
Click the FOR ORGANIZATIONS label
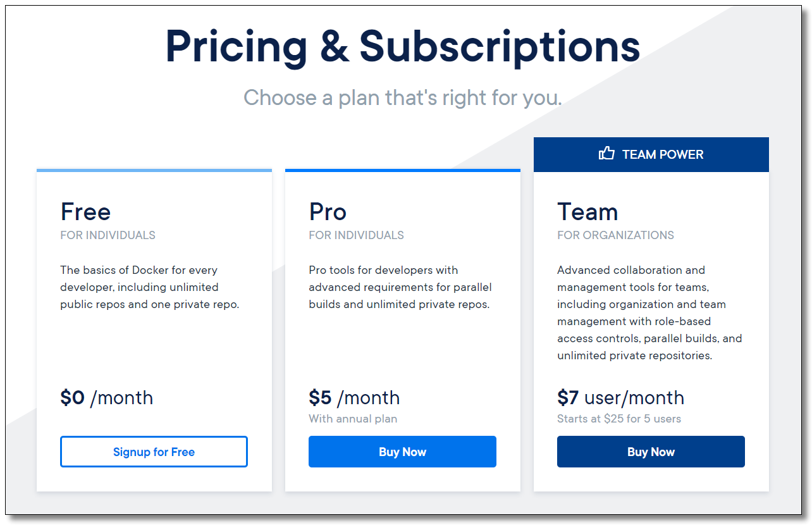(x=615, y=235)
